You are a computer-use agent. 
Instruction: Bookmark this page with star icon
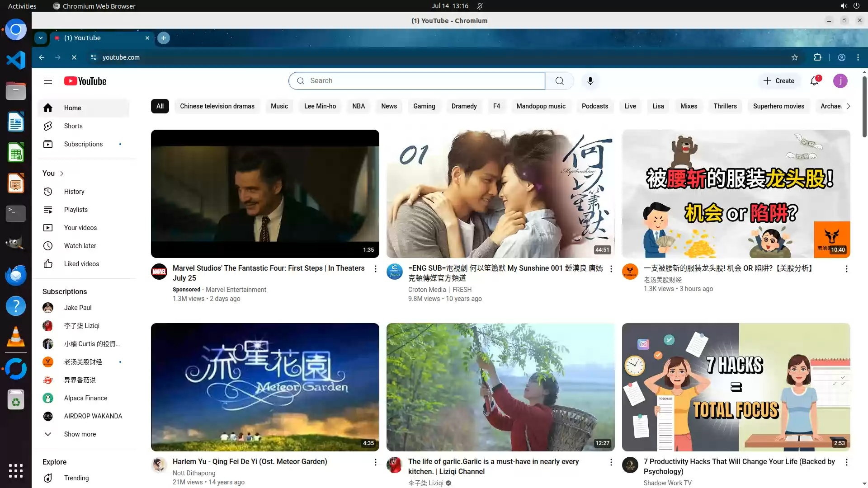coord(794,57)
